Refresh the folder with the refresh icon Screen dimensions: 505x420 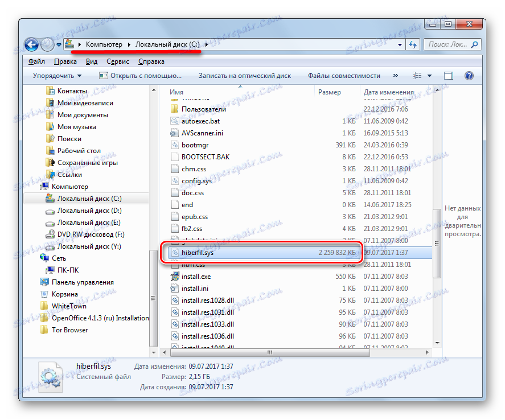413,44
